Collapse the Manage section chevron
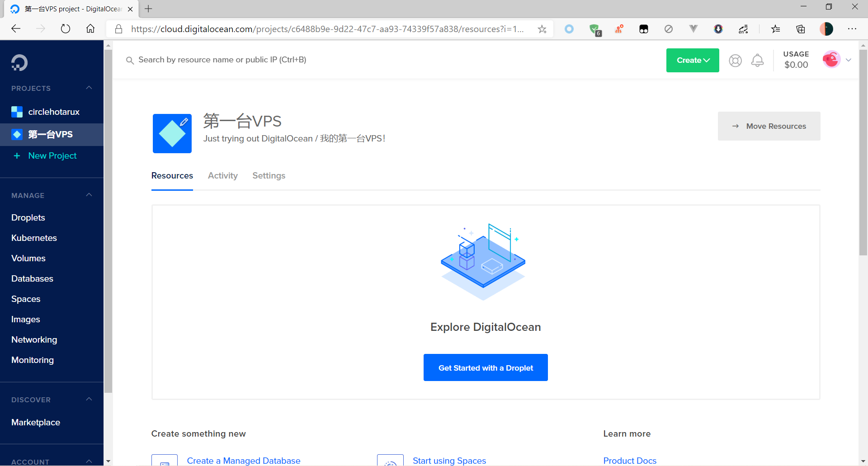868x466 pixels. point(89,195)
